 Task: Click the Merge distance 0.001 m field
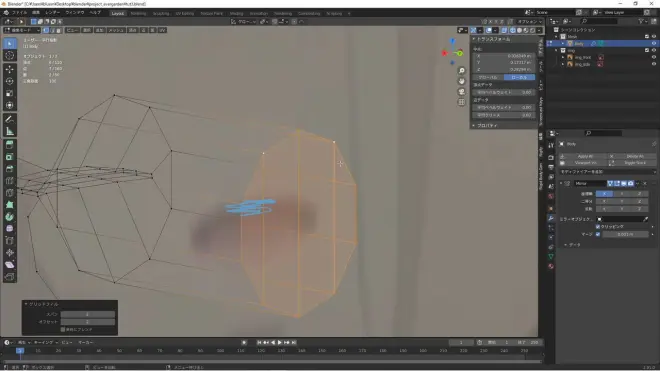(625, 234)
